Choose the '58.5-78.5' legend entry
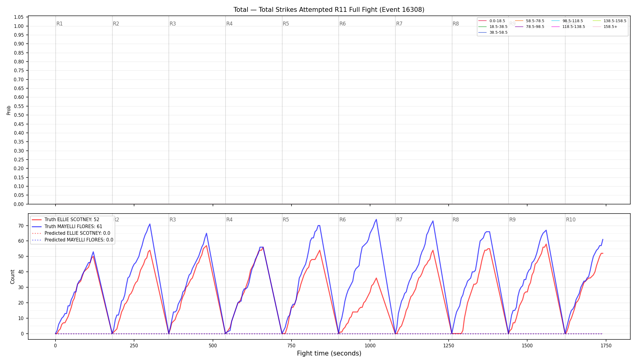The height and width of the screenshot is (364, 637). click(x=535, y=21)
